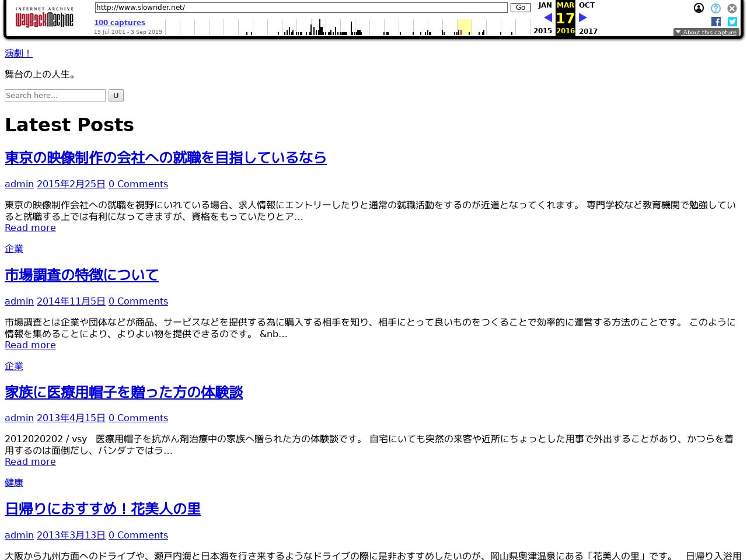Click Read more under 家族に医療用帽子 post
The width and height of the screenshot is (747, 560).
pyautogui.click(x=30, y=461)
